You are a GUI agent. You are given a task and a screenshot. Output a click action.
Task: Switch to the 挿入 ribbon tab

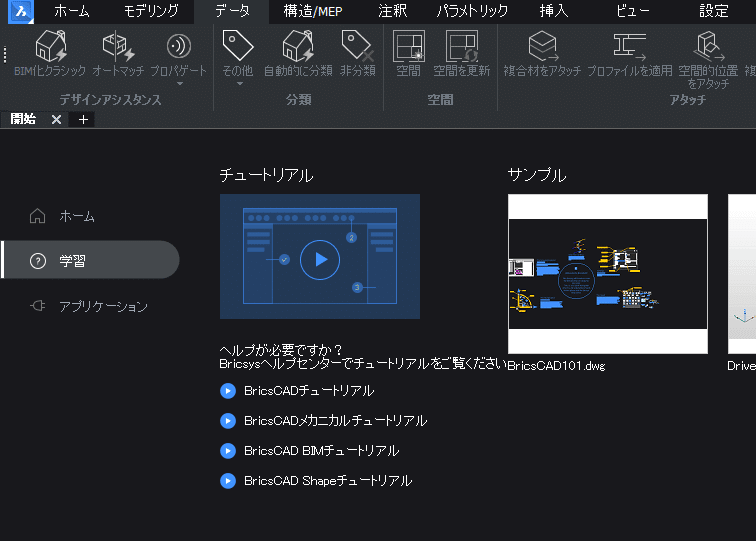(x=554, y=11)
